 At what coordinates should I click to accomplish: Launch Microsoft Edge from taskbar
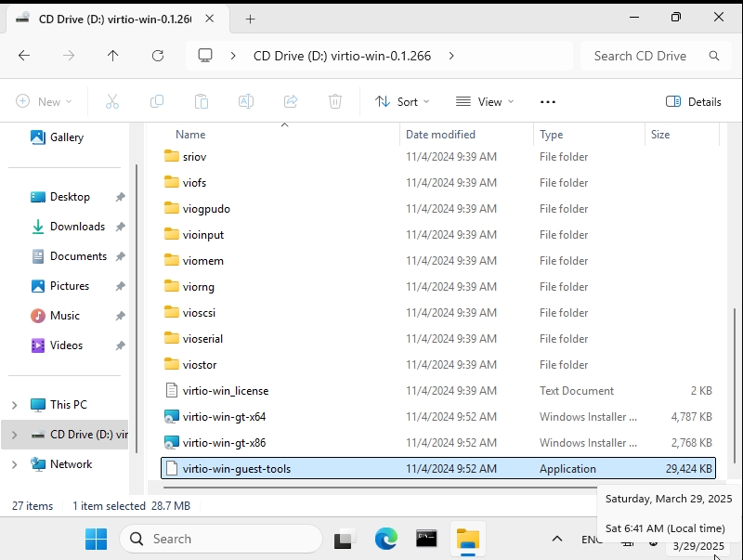385,540
